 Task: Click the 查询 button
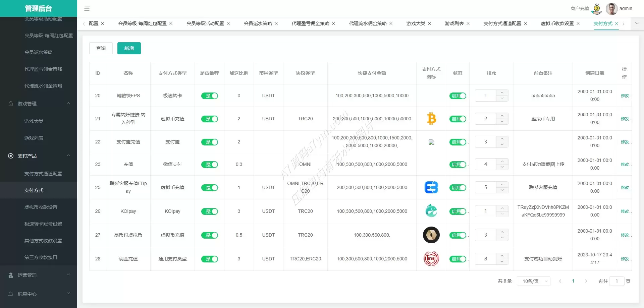click(101, 48)
